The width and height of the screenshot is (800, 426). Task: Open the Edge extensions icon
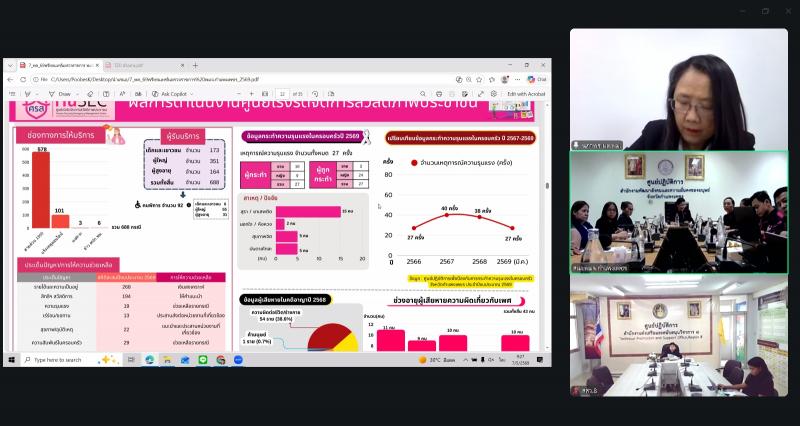click(x=491, y=80)
